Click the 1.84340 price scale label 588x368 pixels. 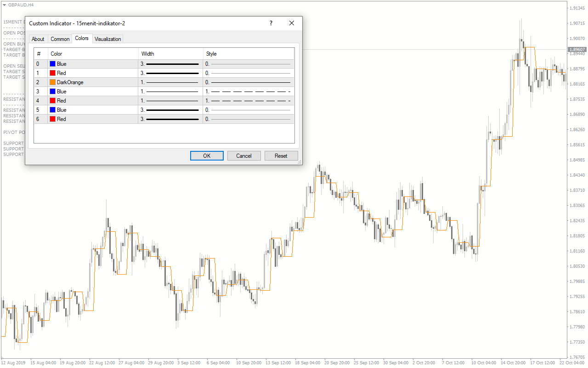click(577, 175)
